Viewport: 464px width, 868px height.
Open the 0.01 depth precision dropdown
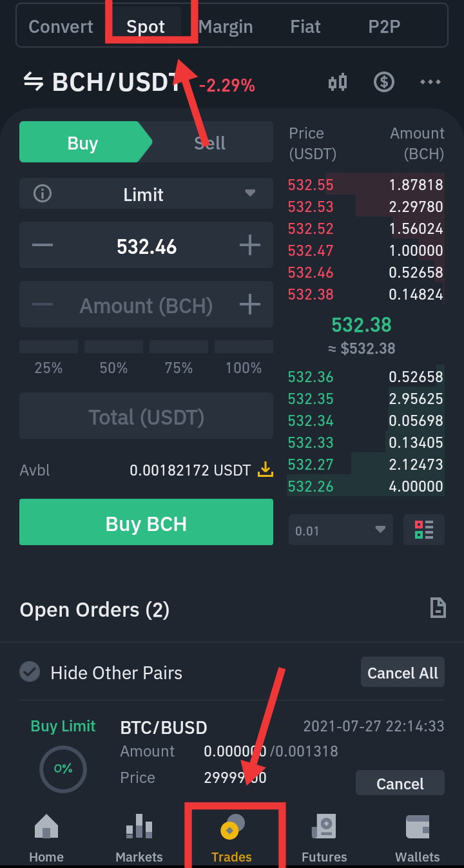click(x=341, y=530)
